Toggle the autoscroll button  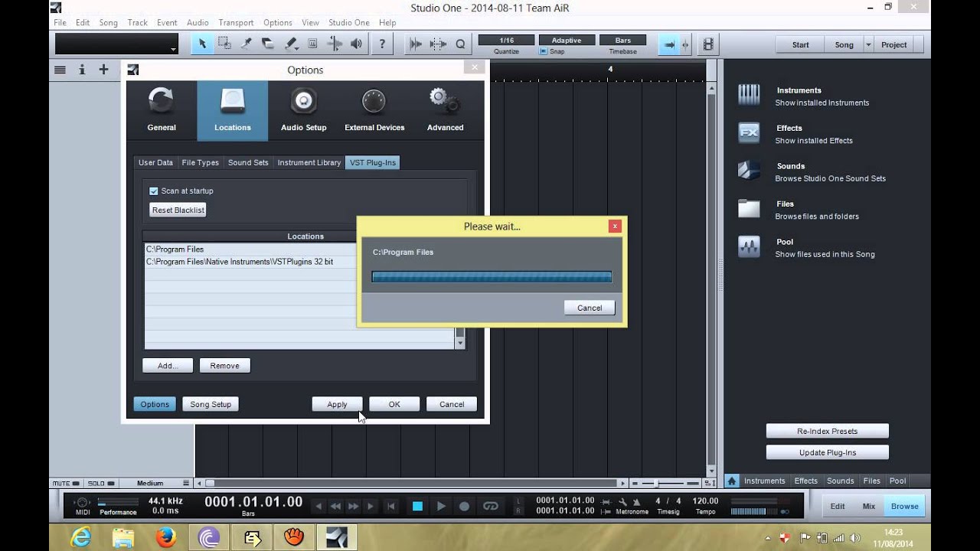(x=670, y=44)
